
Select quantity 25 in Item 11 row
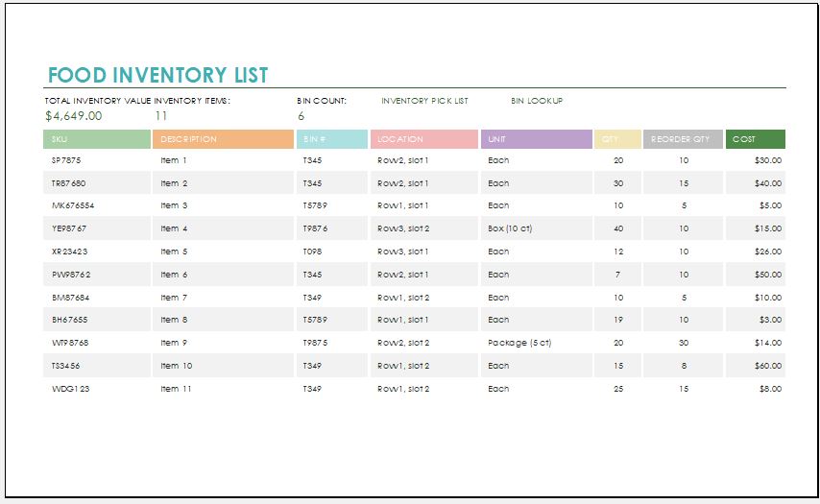pos(618,389)
